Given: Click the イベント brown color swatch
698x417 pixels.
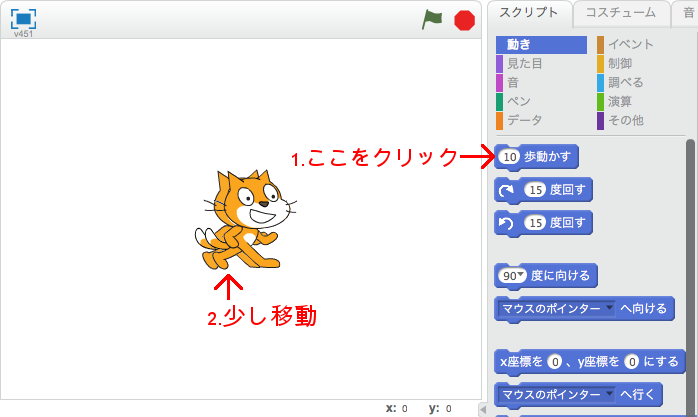Looking at the screenshot, I should click(x=601, y=45).
